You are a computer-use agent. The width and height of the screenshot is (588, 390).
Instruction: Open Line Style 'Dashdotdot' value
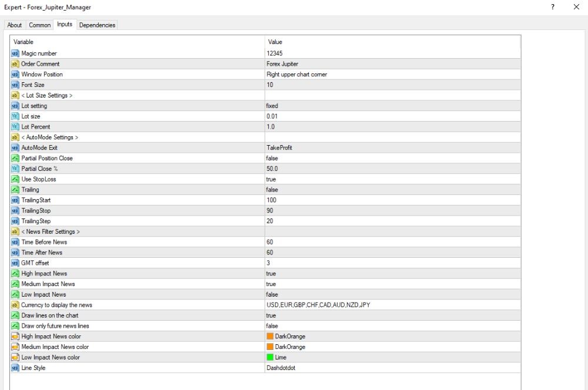point(281,368)
